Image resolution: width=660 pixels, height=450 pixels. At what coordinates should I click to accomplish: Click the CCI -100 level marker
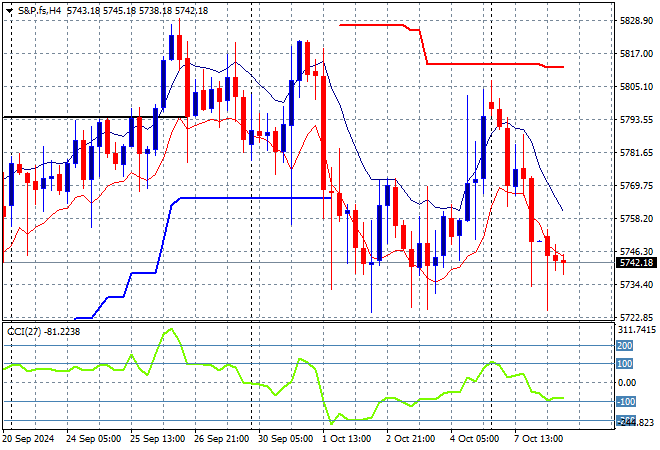(x=626, y=402)
